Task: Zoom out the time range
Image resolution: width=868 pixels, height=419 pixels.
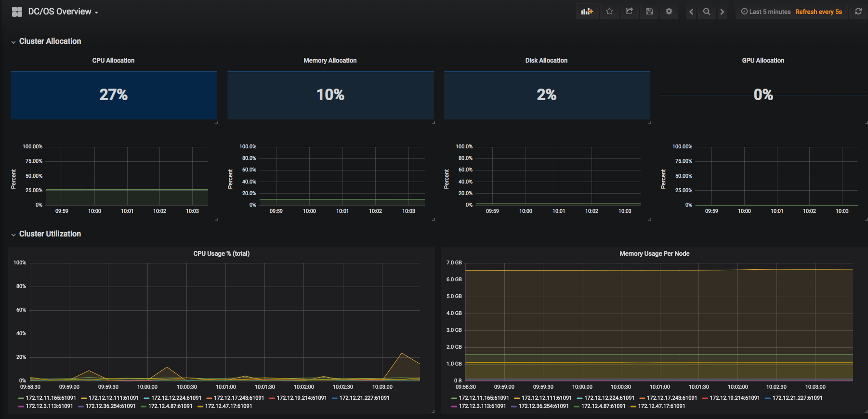Action: pyautogui.click(x=707, y=12)
